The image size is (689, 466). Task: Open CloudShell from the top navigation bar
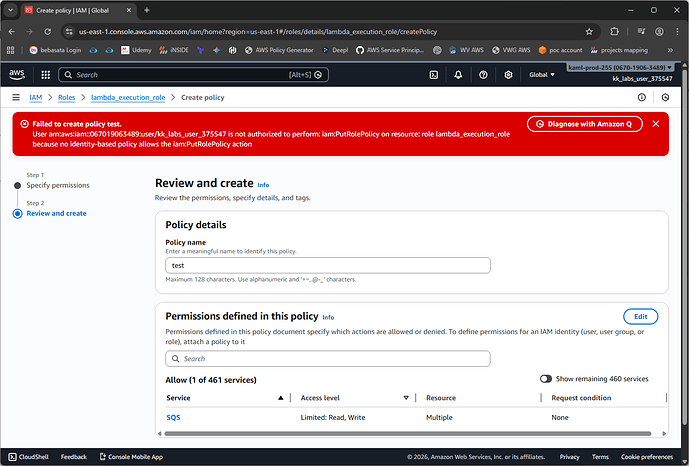pos(433,75)
